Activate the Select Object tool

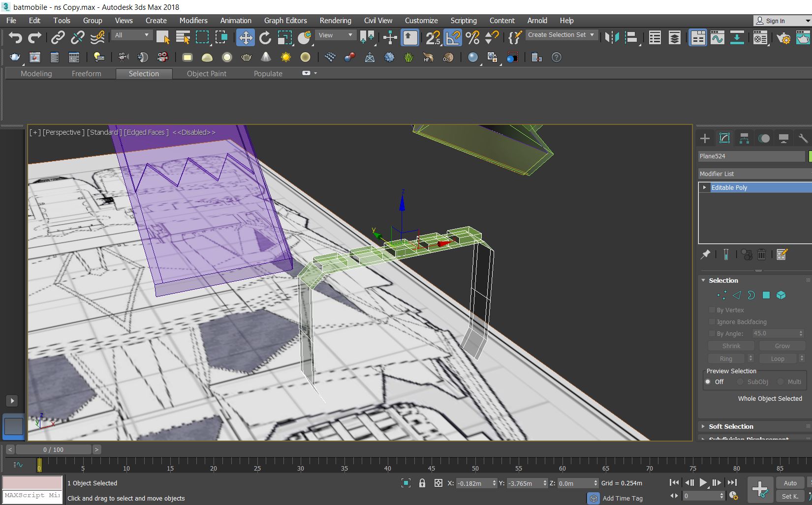coord(163,37)
